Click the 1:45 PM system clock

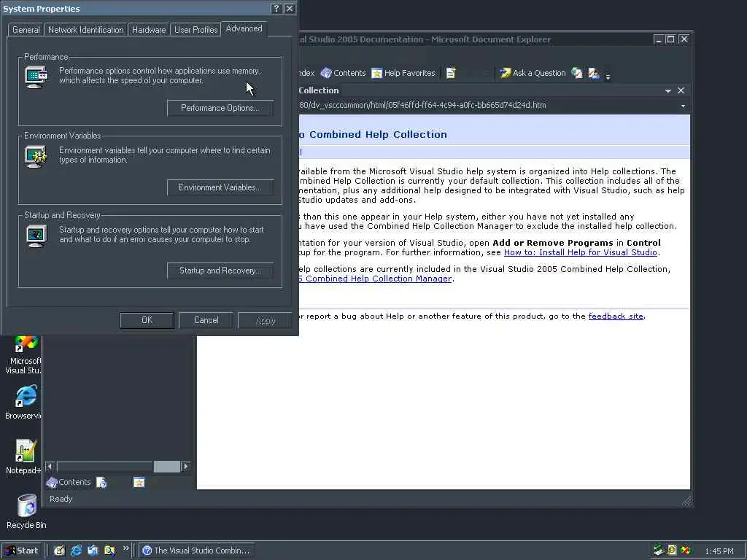[x=719, y=551]
